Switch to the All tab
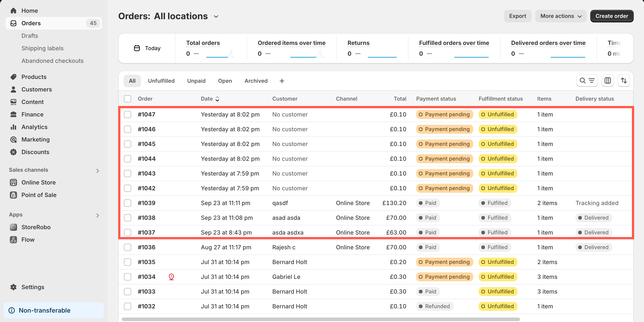 132,81
